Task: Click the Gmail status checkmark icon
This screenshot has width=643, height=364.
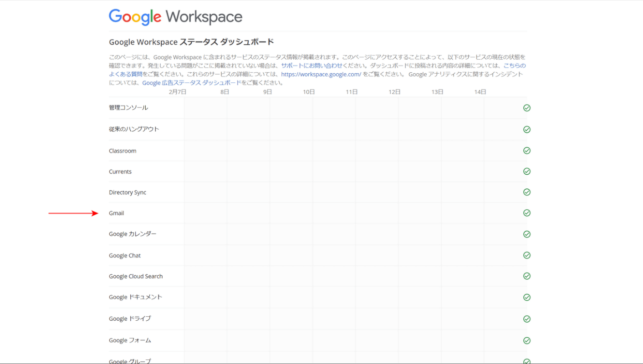Action: pos(527,213)
